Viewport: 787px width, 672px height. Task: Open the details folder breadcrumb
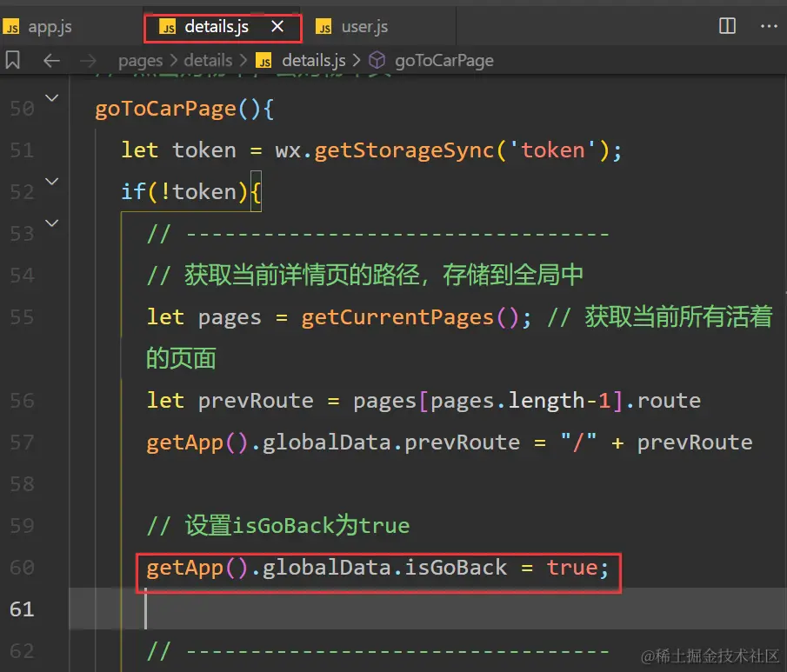coord(208,61)
